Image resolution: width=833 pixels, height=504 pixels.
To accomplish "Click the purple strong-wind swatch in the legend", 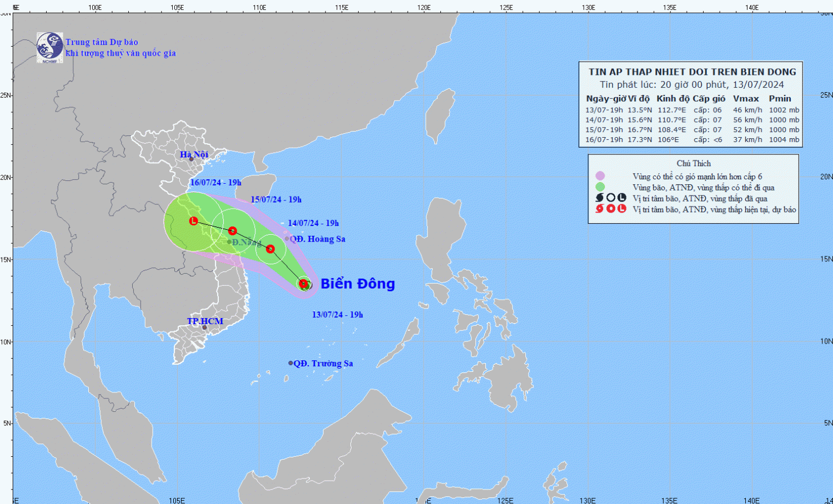I will (600, 176).
